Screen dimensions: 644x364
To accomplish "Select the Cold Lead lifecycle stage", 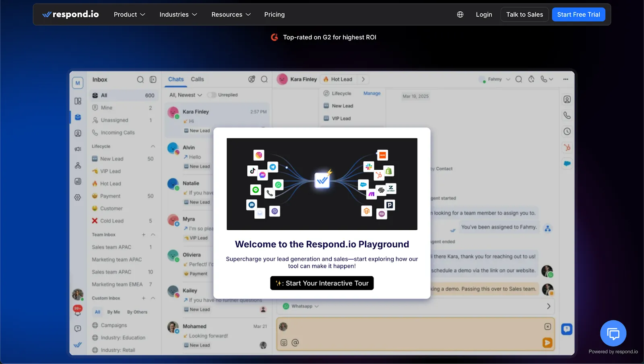I will coord(123,221).
